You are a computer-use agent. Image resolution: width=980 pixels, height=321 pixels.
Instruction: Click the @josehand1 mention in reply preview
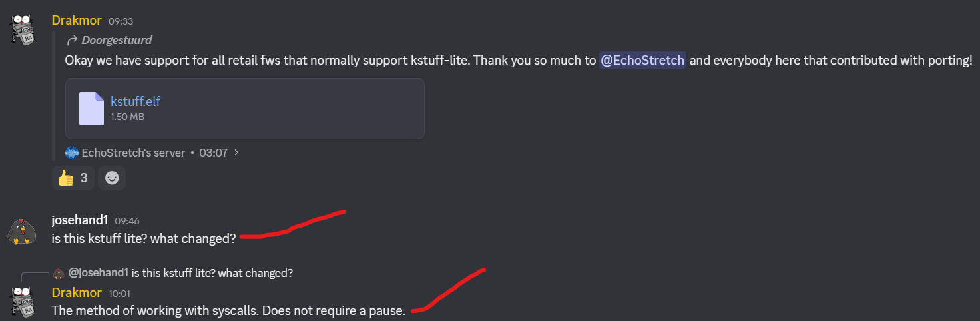pyautogui.click(x=99, y=273)
